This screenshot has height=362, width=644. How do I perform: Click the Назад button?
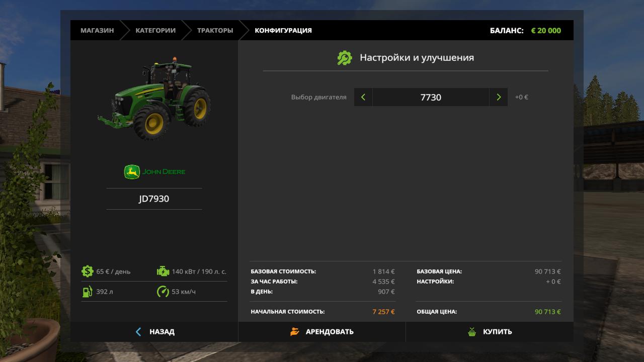tap(154, 332)
